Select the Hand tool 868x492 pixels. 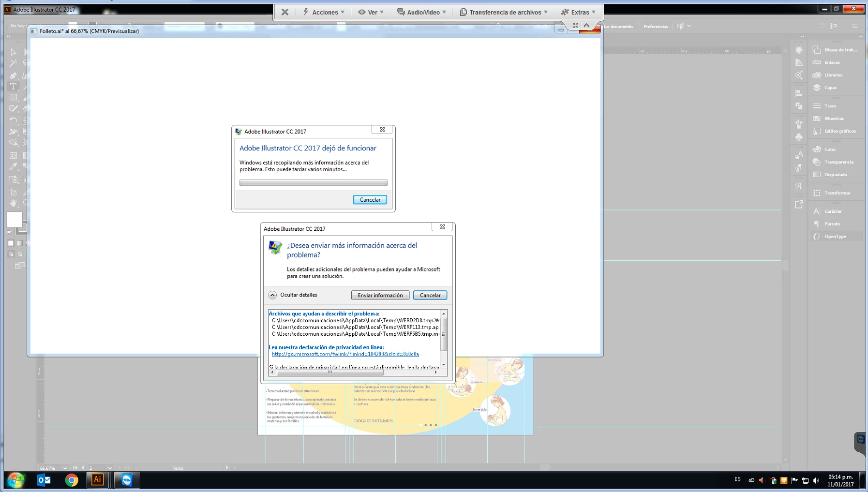point(13,203)
